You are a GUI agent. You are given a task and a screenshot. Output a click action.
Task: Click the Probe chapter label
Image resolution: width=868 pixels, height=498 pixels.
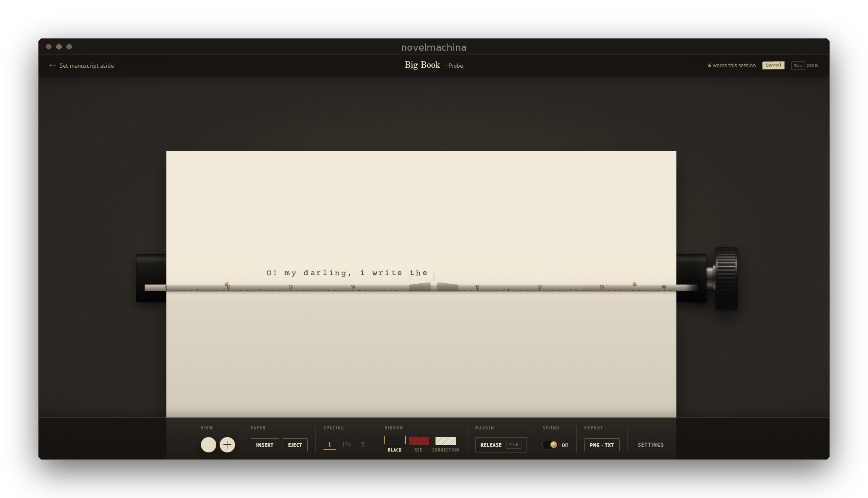(455, 66)
